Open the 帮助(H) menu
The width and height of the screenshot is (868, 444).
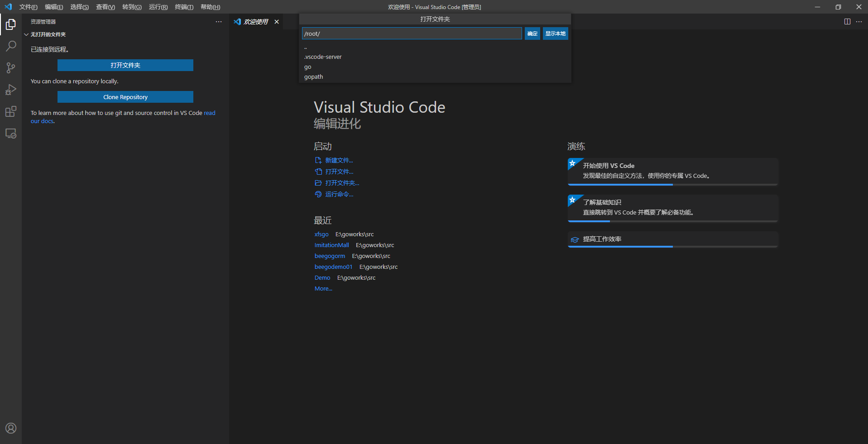coord(211,7)
